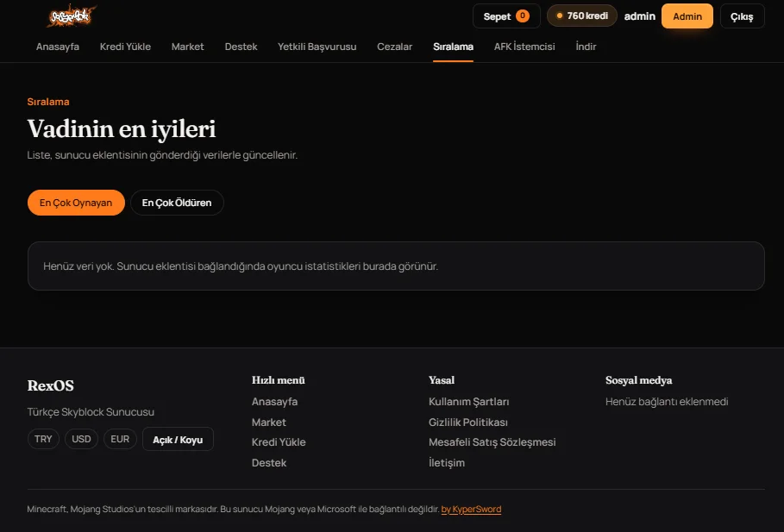This screenshot has width=784, height=532.
Task: Click the RexOS footer title
Action: (x=51, y=385)
